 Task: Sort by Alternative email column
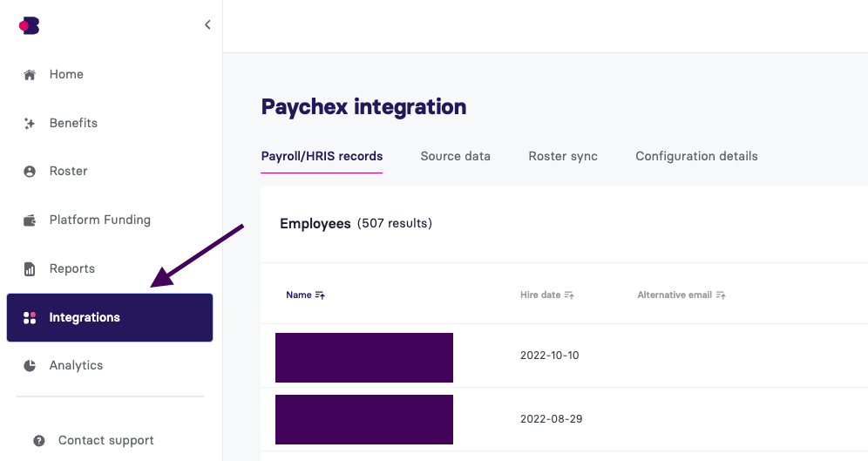675,295
